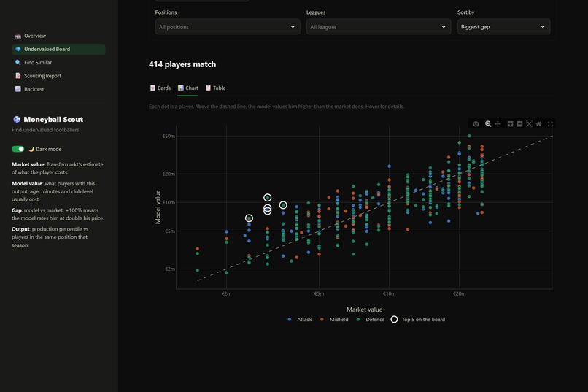Click the Moneyball Scout title

pyautogui.click(x=53, y=119)
